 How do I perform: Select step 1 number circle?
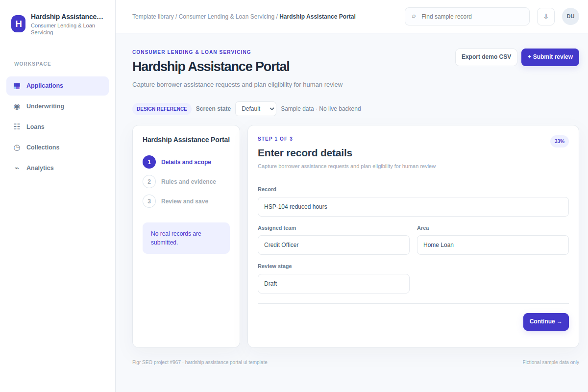149,162
